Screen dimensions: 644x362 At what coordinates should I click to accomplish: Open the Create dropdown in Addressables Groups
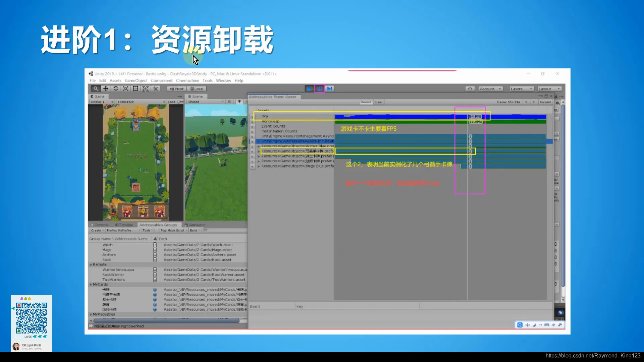point(97,230)
